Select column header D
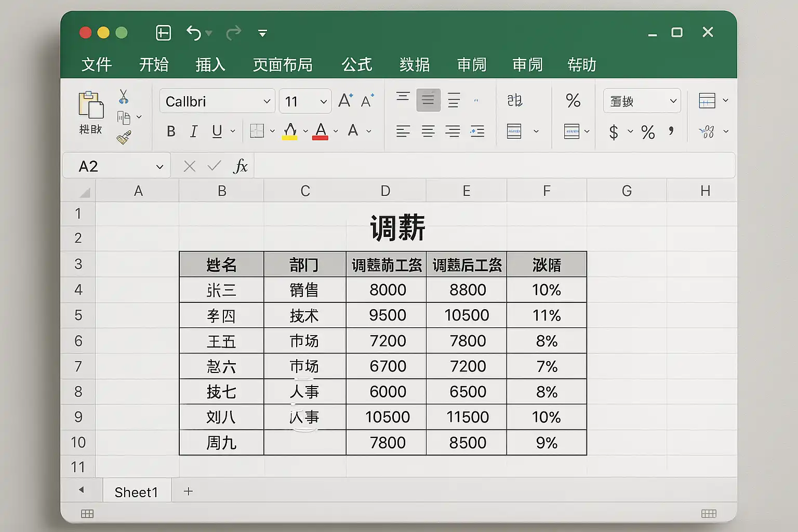The height and width of the screenshot is (532, 798). coord(385,191)
